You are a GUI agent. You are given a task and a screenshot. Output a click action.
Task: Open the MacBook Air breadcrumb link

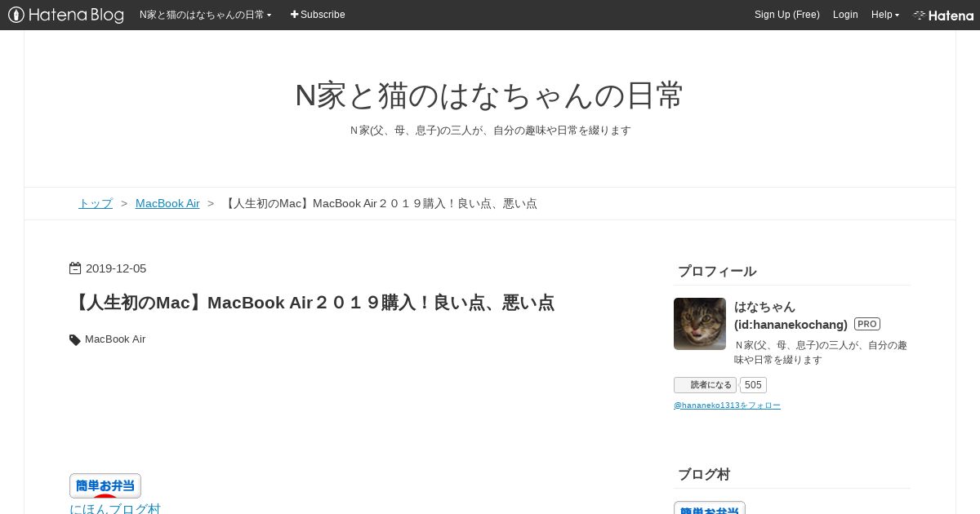point(167,203)
